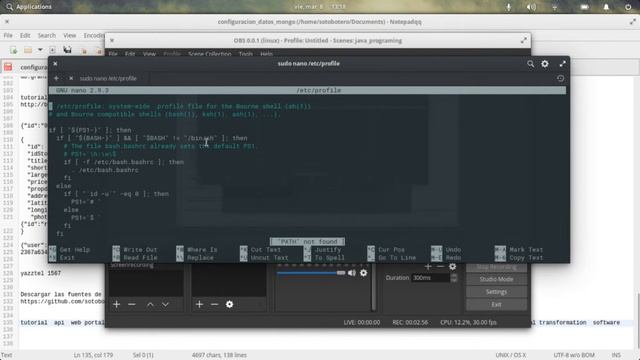
Task: Open Notepadqq Search menu
Action: click(47, 36)
